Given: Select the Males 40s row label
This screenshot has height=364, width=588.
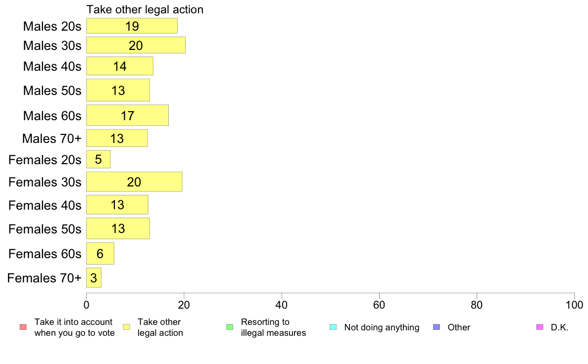Looking at the screenshot, I should pyautogui.click(x=52, y=66).
